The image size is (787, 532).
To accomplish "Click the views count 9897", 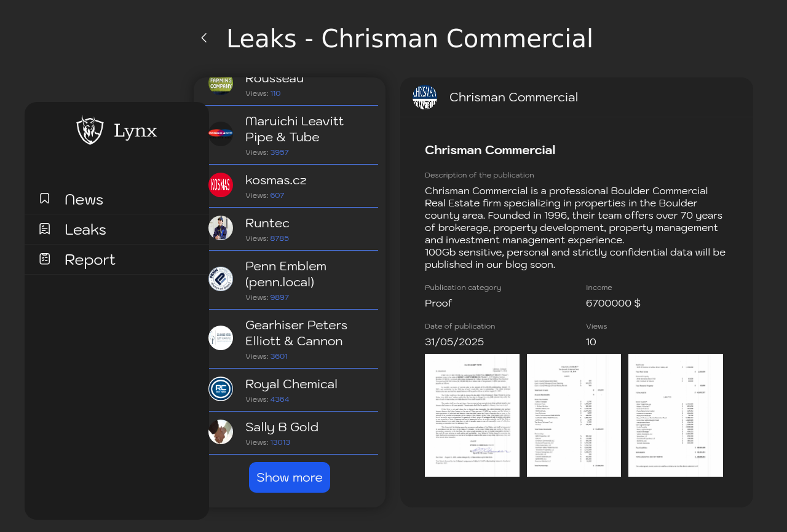I will (x=279, y=297).
